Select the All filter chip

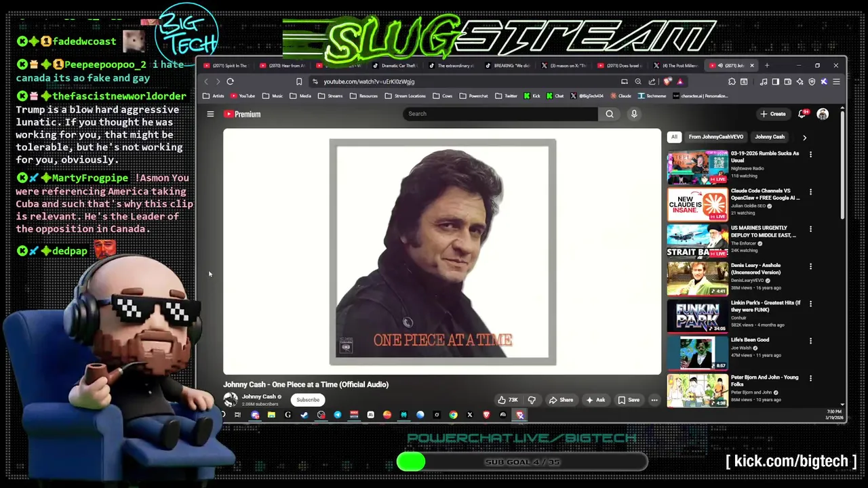pyautogui.click(x=674, y=137)
